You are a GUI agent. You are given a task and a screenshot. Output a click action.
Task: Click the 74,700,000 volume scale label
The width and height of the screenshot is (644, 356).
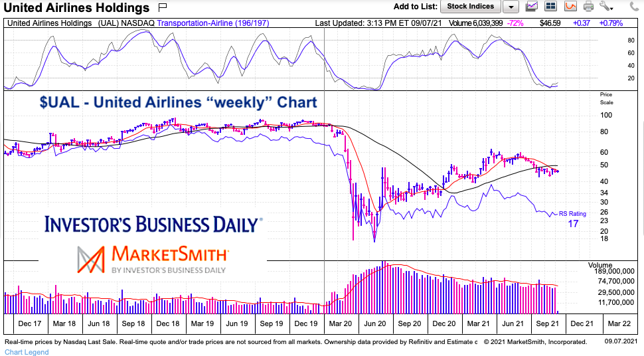coord(616,281)
